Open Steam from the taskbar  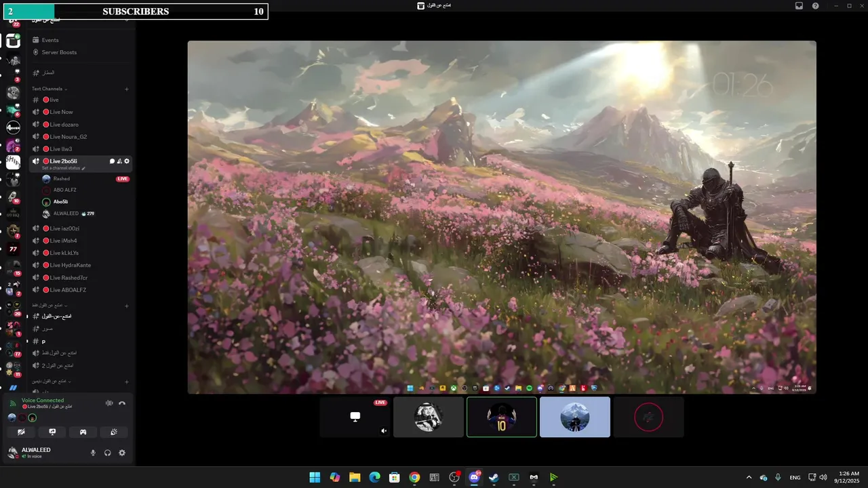pyautogui.click(x=494, y=477)
